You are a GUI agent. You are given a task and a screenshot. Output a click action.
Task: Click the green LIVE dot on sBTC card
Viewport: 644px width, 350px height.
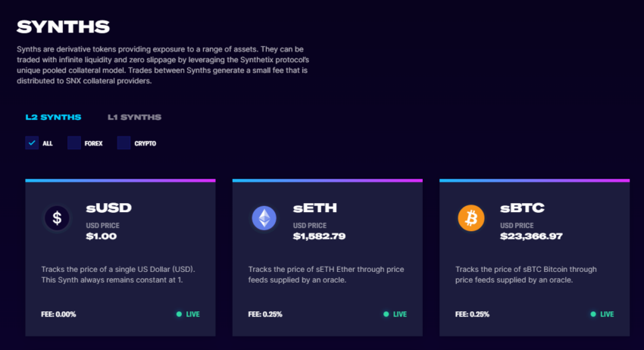coord(593,314)
